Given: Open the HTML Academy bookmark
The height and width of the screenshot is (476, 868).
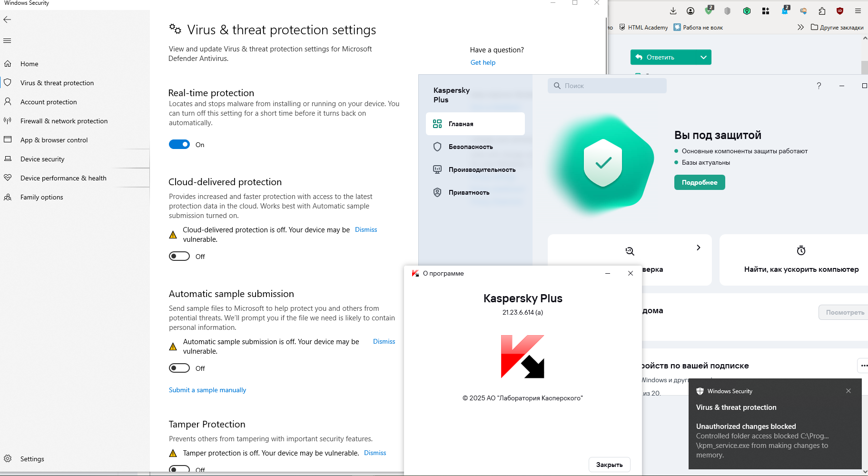Looking at the screenshot, I should (643, 28).
